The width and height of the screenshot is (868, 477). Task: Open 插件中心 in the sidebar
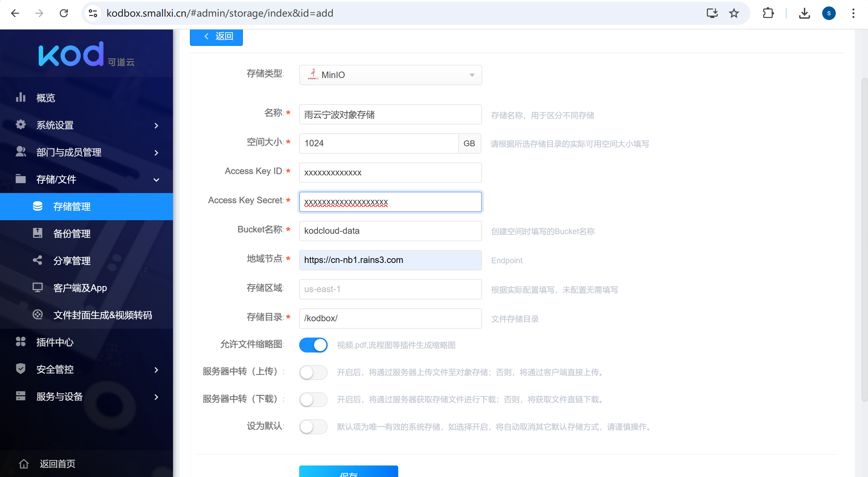86,342
